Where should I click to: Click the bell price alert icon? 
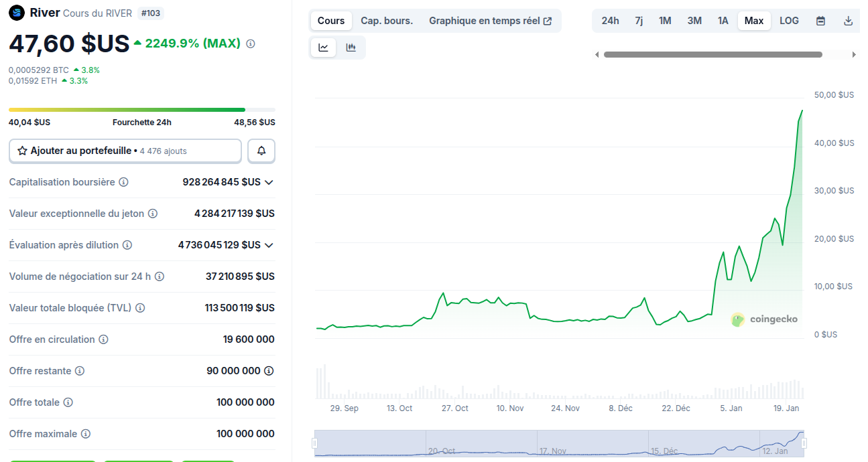261,151
